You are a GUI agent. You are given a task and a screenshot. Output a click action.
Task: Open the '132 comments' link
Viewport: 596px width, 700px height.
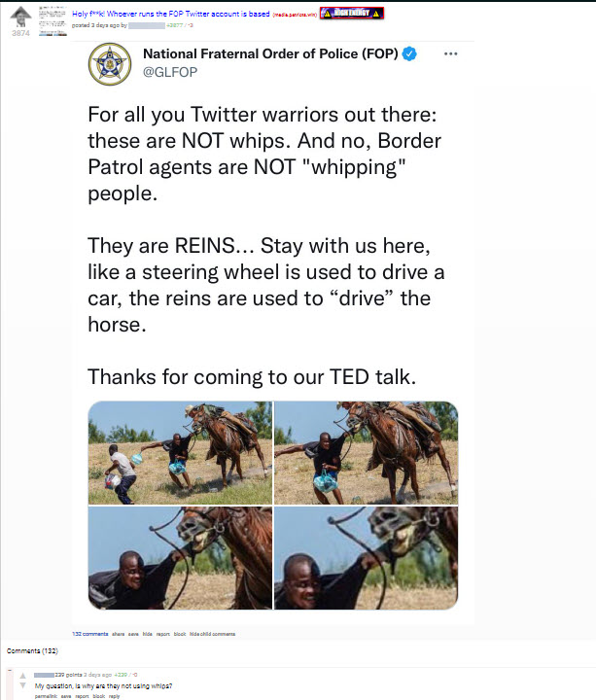(89, 634)
